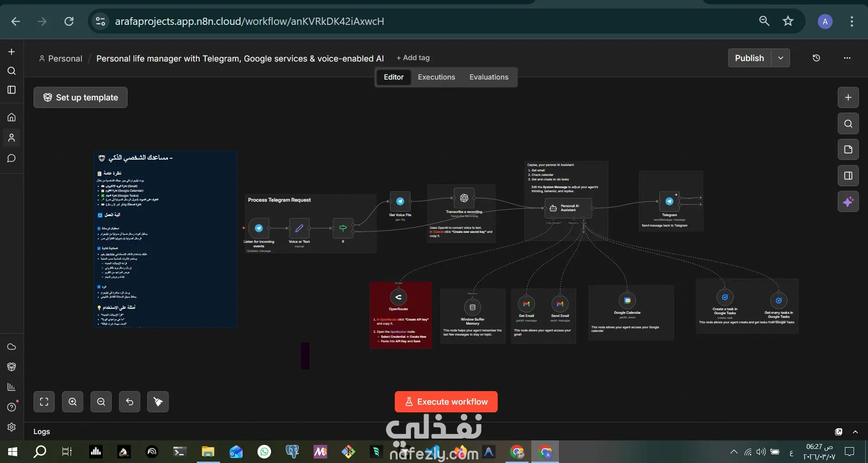
Task: Select the 'Get Voice File' Telegram node
Action: tap(400, 202)
